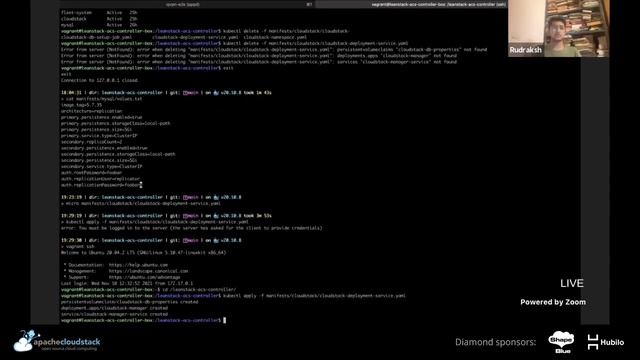
Task: Open the https://help.ubuntu.com documentation link
Action: tap(138, 265)
